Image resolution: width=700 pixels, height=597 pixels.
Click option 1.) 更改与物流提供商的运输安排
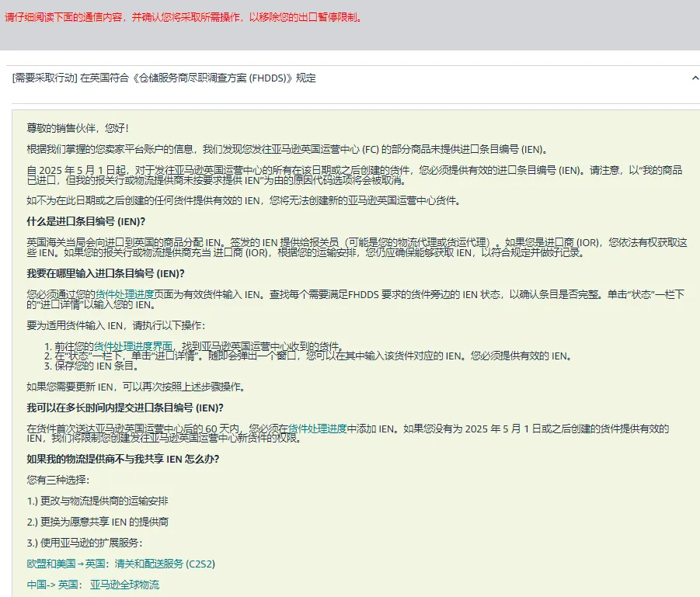coord(97,501)
